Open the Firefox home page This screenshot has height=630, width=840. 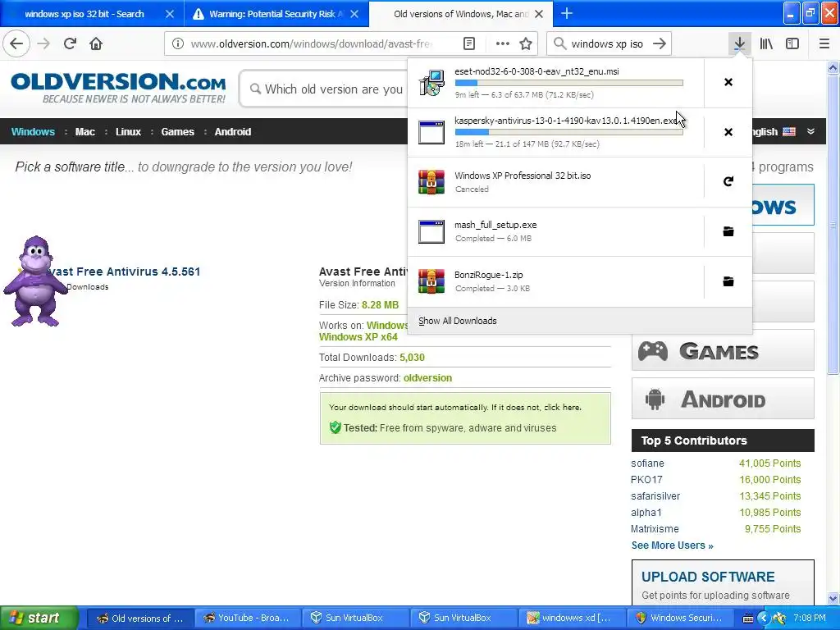click(96, 43)
